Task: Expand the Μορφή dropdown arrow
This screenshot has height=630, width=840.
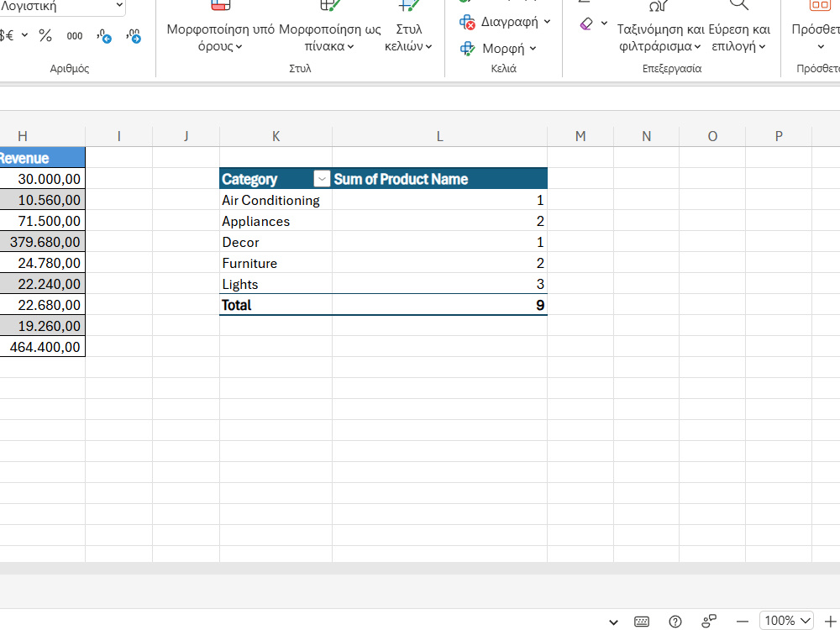Action: click(533, 49)
